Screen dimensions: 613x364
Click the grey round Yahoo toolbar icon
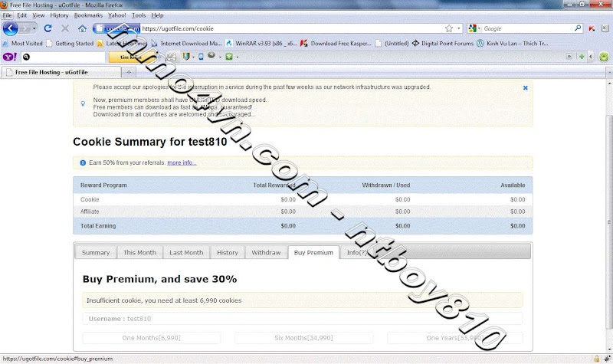pos(211,55)
